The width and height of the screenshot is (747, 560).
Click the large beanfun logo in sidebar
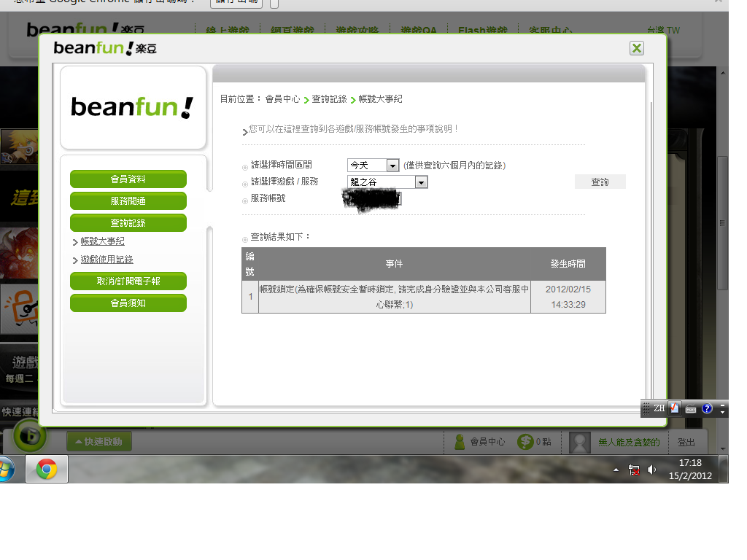tap(133, 107)
